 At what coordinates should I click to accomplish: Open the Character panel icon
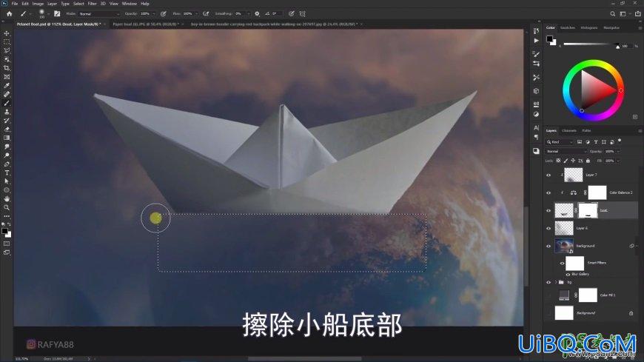click(536, 128)
